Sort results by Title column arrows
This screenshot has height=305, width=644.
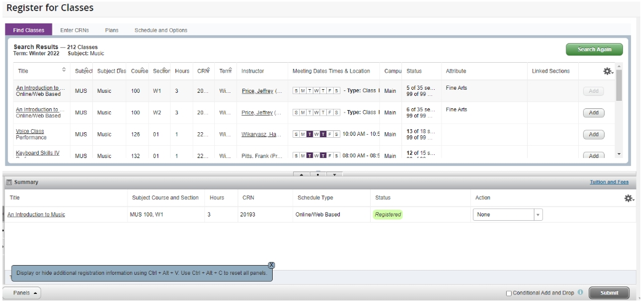63,69
